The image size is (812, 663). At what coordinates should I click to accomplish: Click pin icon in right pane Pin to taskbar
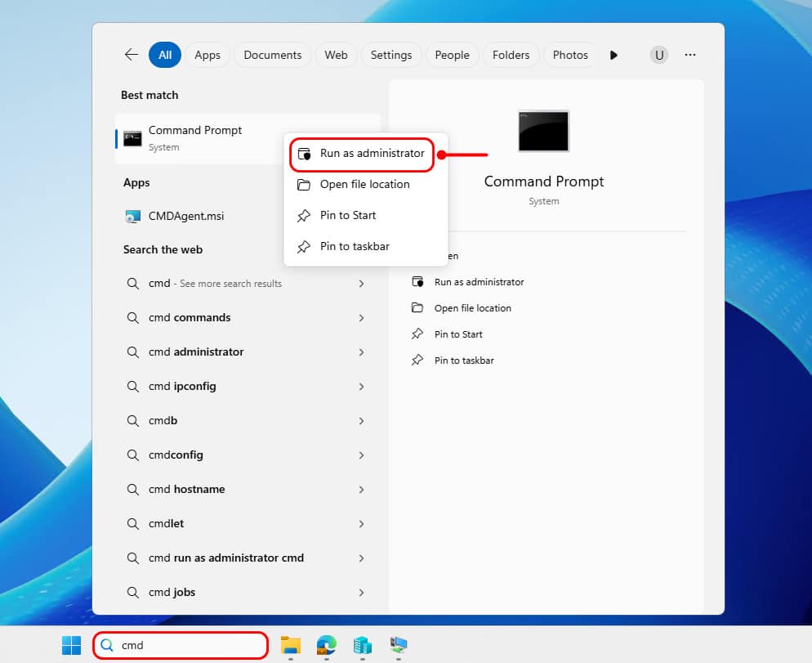pyautogui.click(x=417, y=360)
